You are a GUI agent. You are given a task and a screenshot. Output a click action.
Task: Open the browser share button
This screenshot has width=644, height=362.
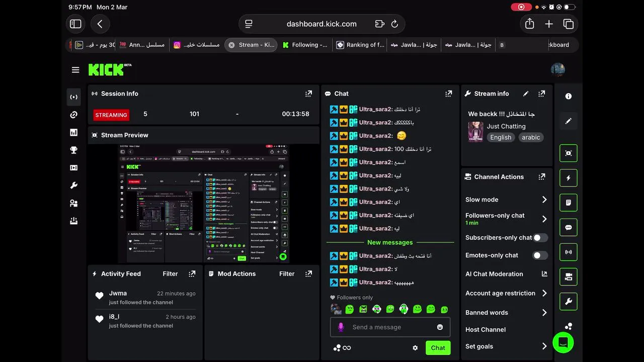point(529,24)
